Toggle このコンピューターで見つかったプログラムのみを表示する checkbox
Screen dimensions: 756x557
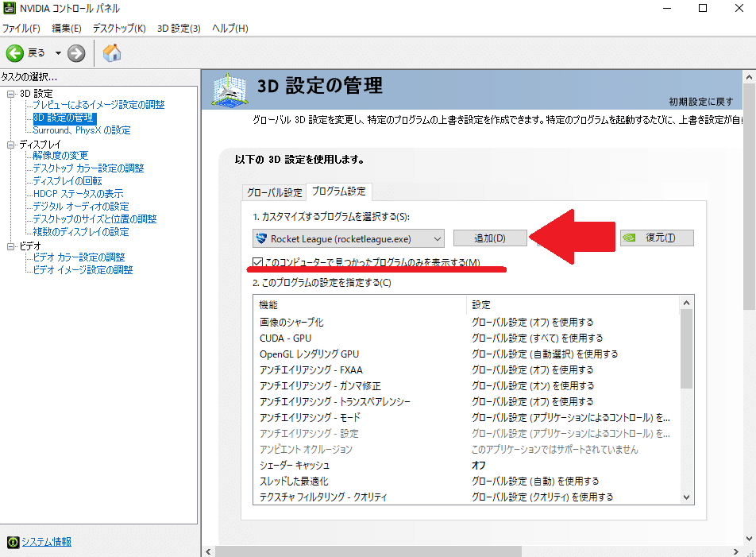(257, 263)
